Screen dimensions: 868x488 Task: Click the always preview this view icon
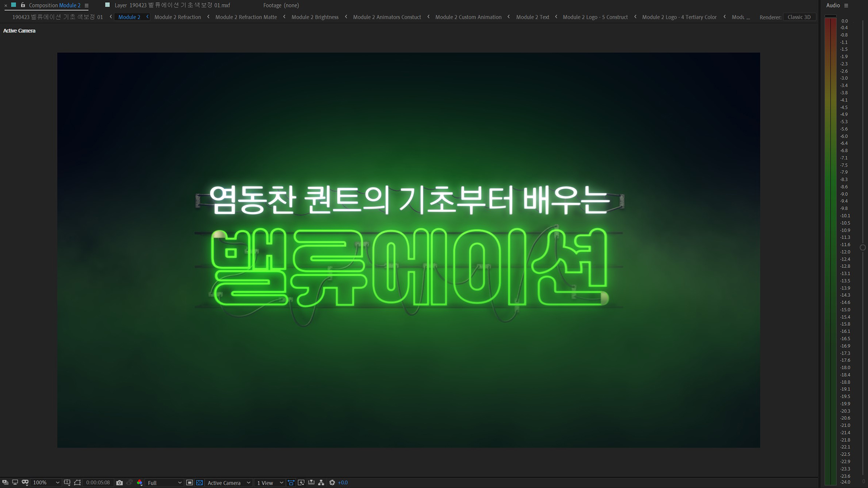click(x=5, y=483)
